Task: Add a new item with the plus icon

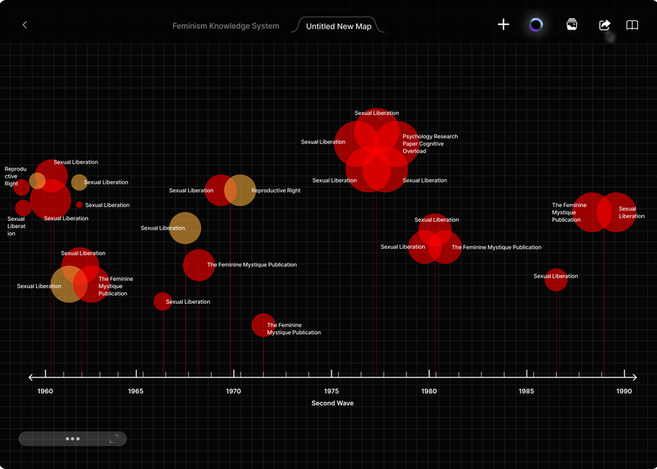Action: pos(503,25)
